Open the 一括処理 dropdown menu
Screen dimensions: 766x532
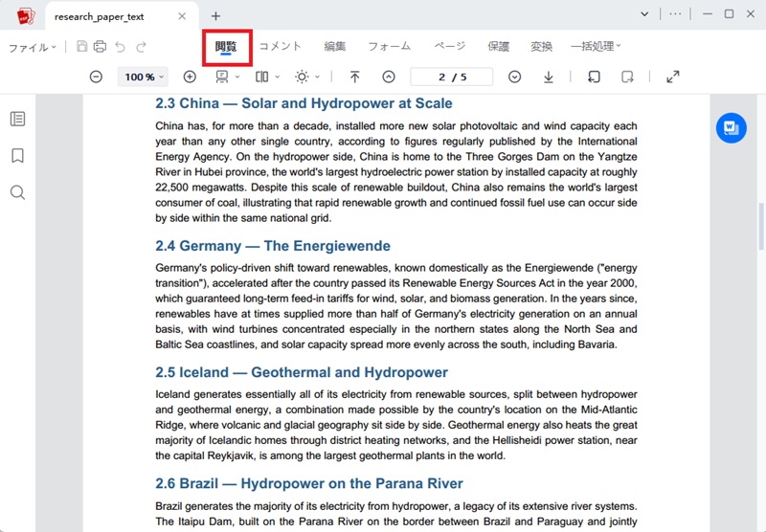click(x=596, y=46)
